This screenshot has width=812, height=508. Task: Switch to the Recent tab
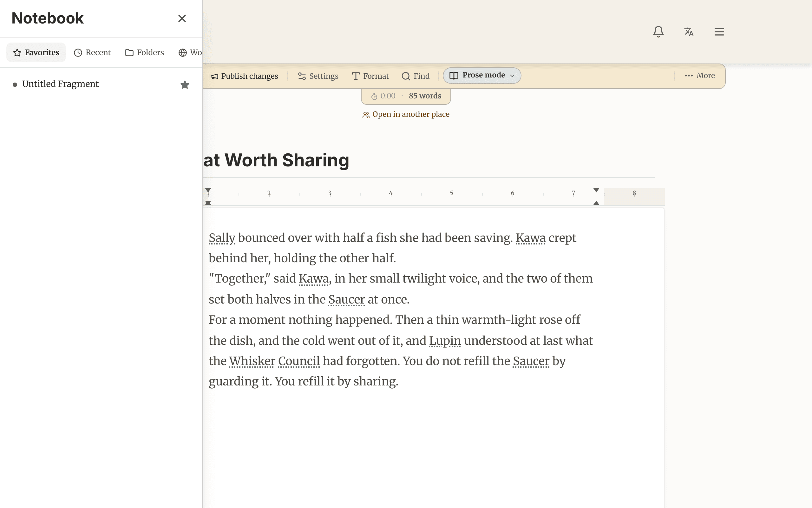pyautogui.click(x=92, y=52)
